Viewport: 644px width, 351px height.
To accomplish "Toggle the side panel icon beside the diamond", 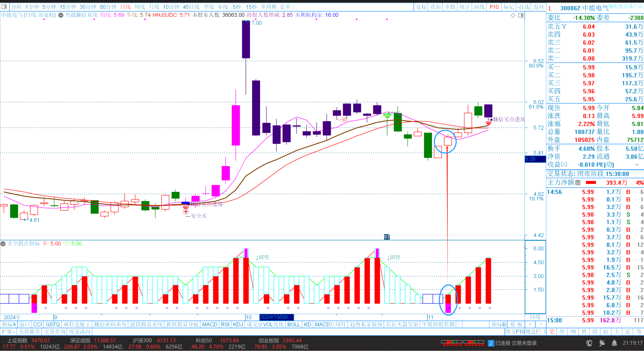I will 521,15.
